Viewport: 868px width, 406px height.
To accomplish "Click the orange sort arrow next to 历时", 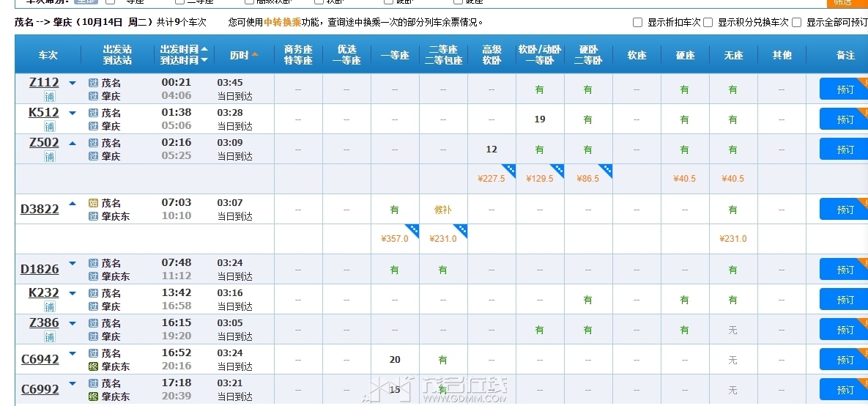I will [x=255, y=55].
